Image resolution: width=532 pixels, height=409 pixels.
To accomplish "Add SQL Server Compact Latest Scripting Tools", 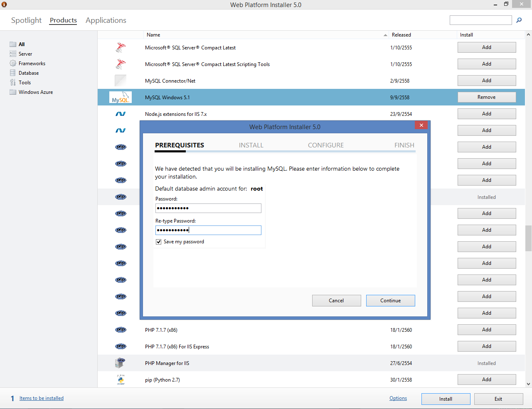I will click(x=487, y=64).
